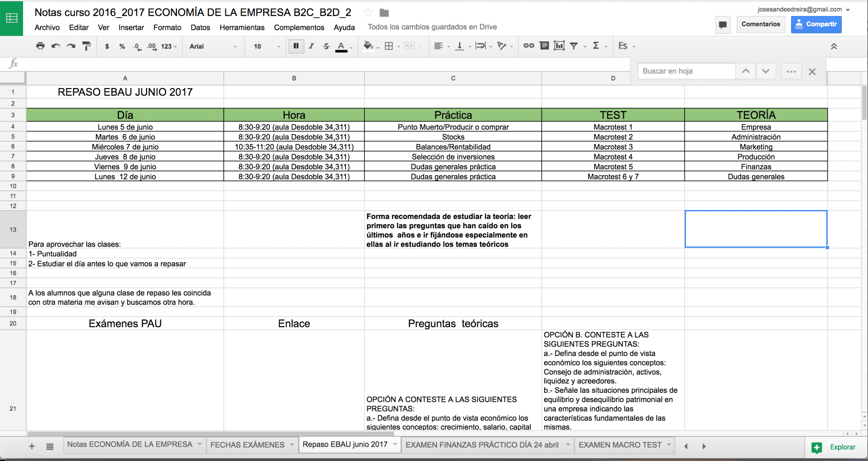Click the insert link icon
The height and width of the screenshot is (461, 868).
click(528, 46)
